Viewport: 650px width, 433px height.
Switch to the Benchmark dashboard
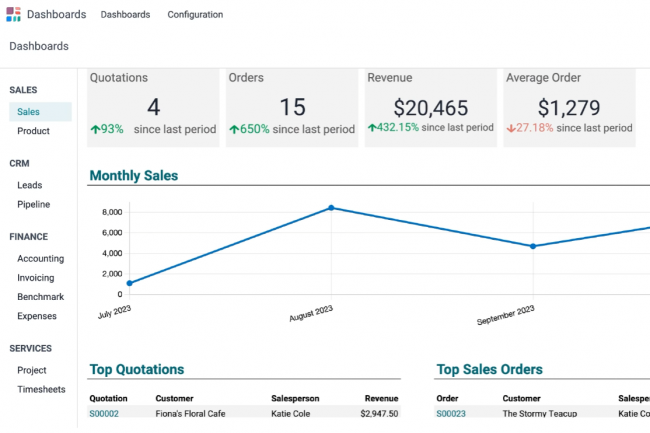[40, 297]
